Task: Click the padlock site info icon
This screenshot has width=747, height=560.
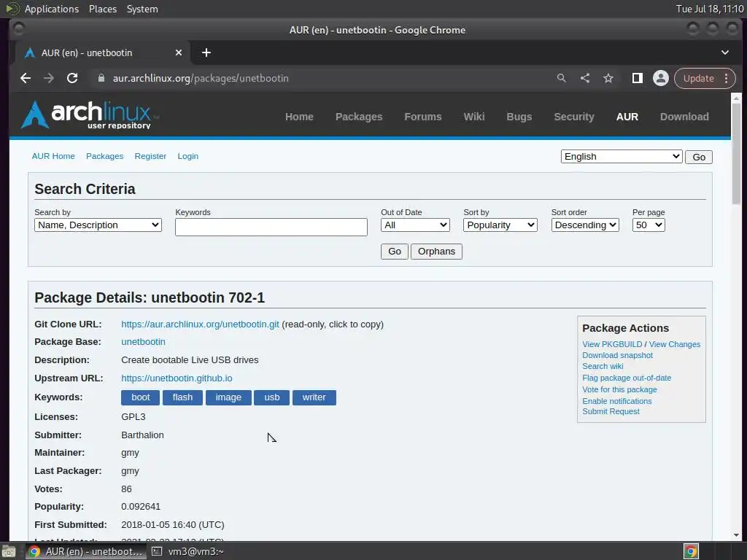Action: pos(101,78)
